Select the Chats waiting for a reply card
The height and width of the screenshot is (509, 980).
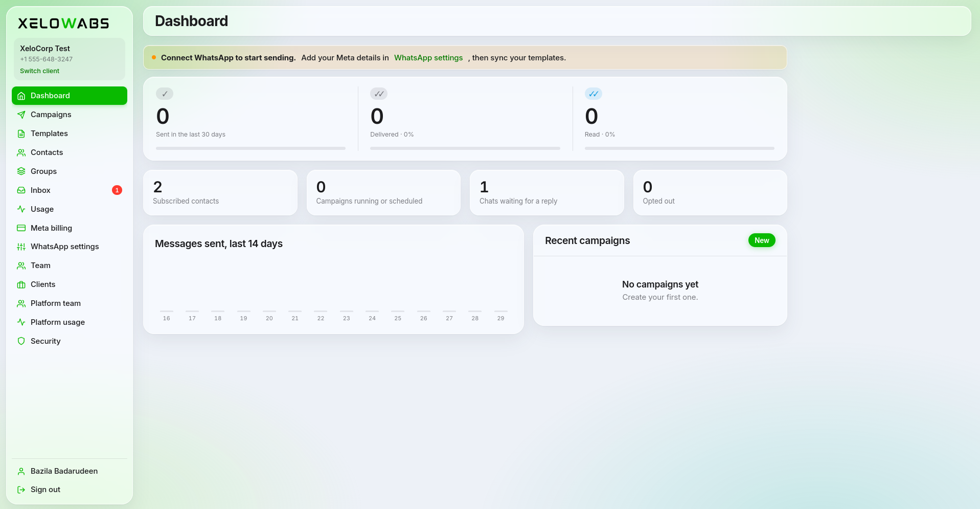(x=547, y=193)
